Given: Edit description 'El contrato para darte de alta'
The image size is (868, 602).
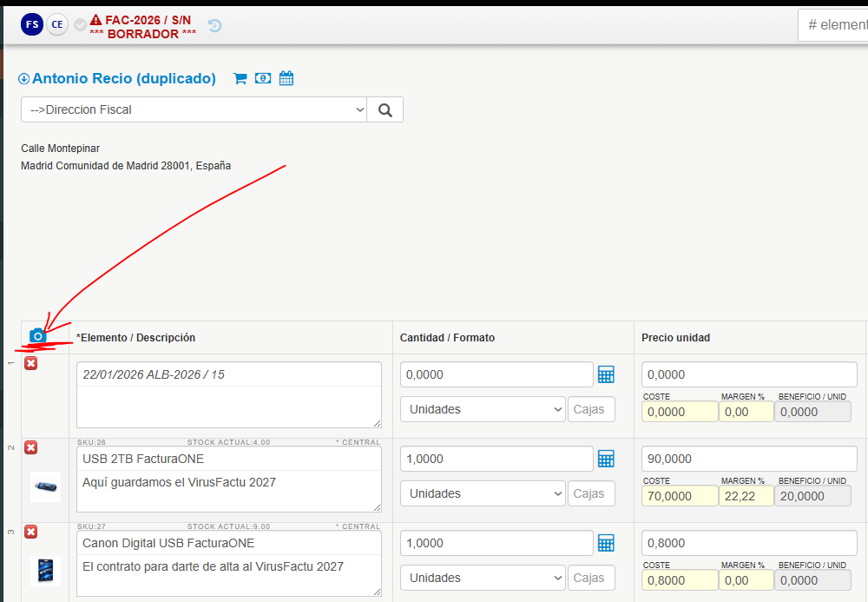Looking at the screenshot, I should 229,575.
